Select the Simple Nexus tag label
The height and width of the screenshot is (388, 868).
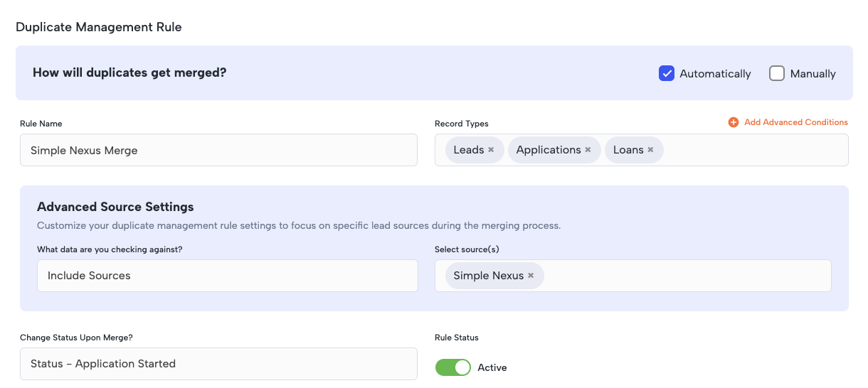coord(489,276)
